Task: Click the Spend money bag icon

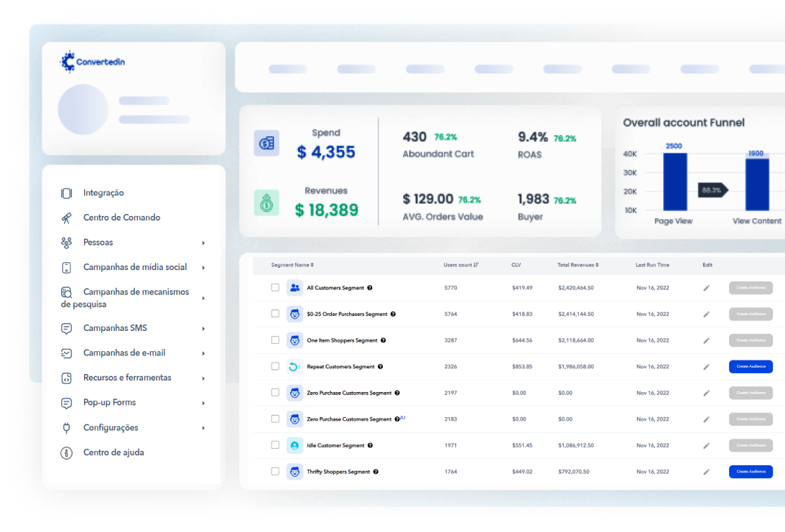Action: click(266, 143)
